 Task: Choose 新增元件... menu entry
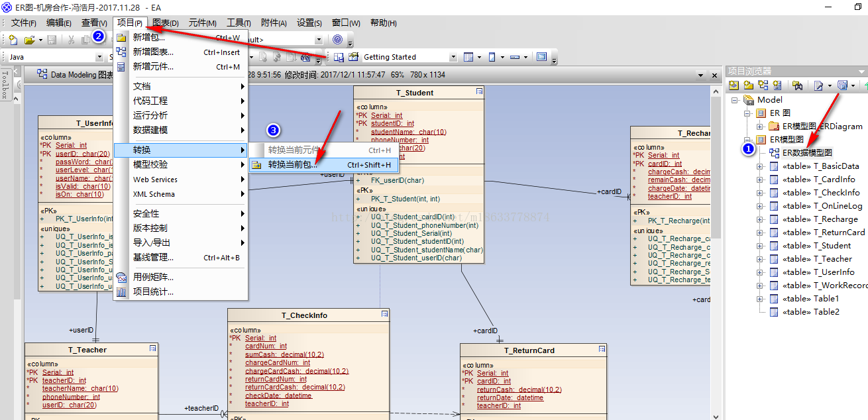click(x=180, y=67)
